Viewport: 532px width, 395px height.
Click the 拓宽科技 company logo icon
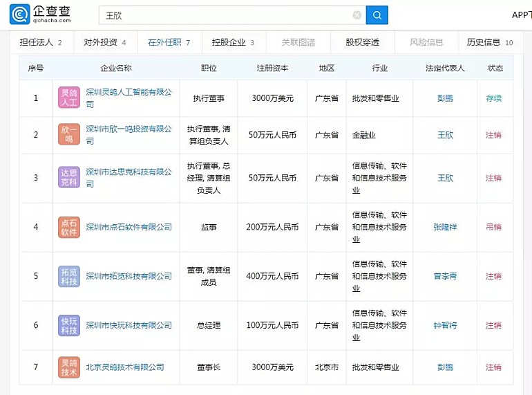pos(69,276)
